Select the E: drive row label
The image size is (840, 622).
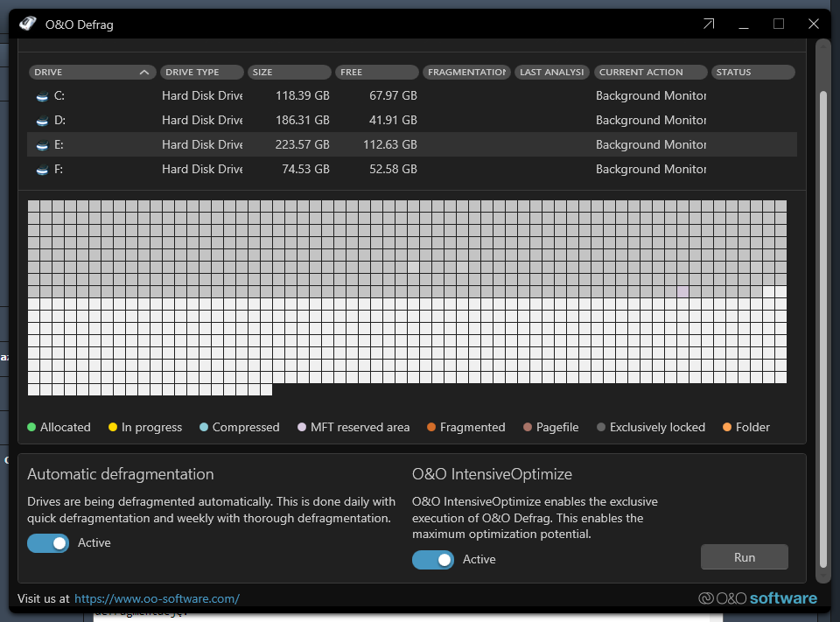coord(59,144)
